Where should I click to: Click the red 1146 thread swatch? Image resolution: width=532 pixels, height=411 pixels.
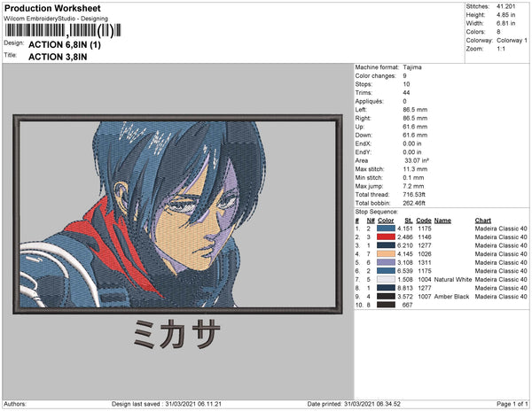(386, 237)
